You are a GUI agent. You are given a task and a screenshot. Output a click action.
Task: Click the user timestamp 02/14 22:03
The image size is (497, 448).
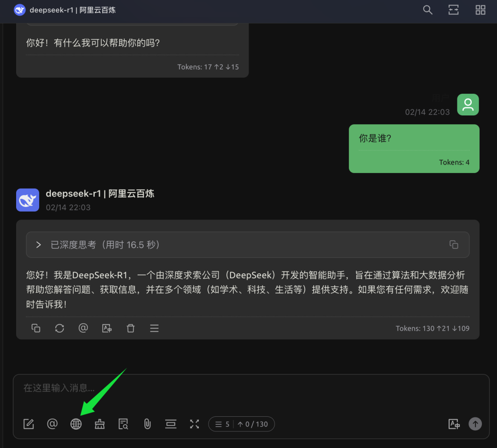tap(427, 112)
